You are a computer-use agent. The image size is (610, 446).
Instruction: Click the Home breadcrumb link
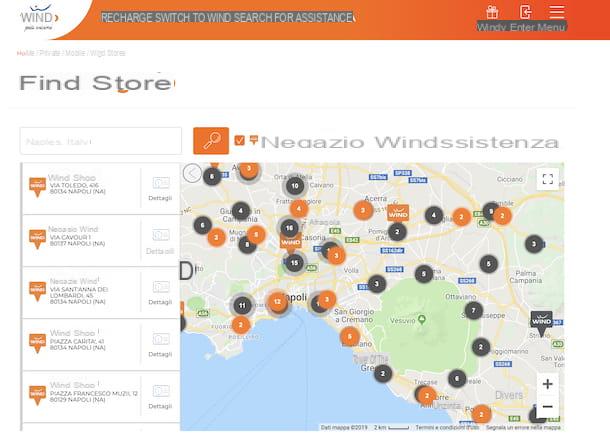[25, 53]
